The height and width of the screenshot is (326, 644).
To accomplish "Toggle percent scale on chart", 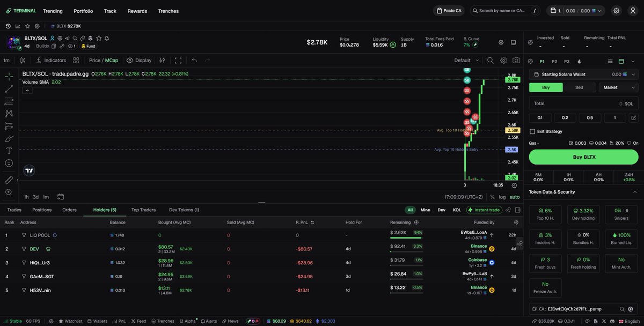I will pyautogui.click(x=492, y=197).
